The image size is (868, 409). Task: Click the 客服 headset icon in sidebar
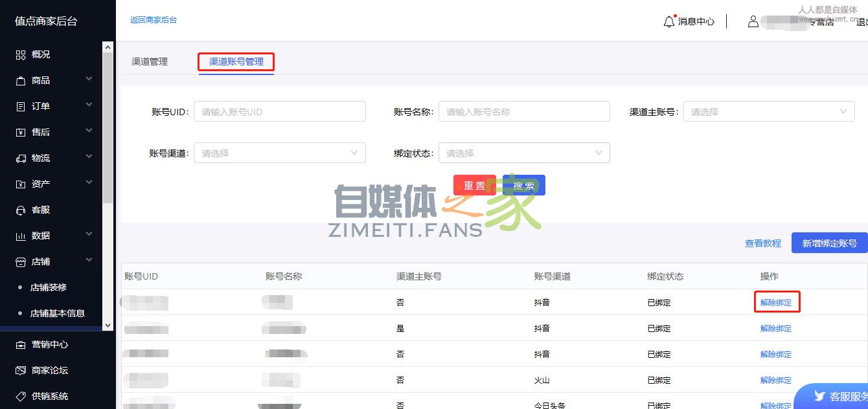click(21, 210)
